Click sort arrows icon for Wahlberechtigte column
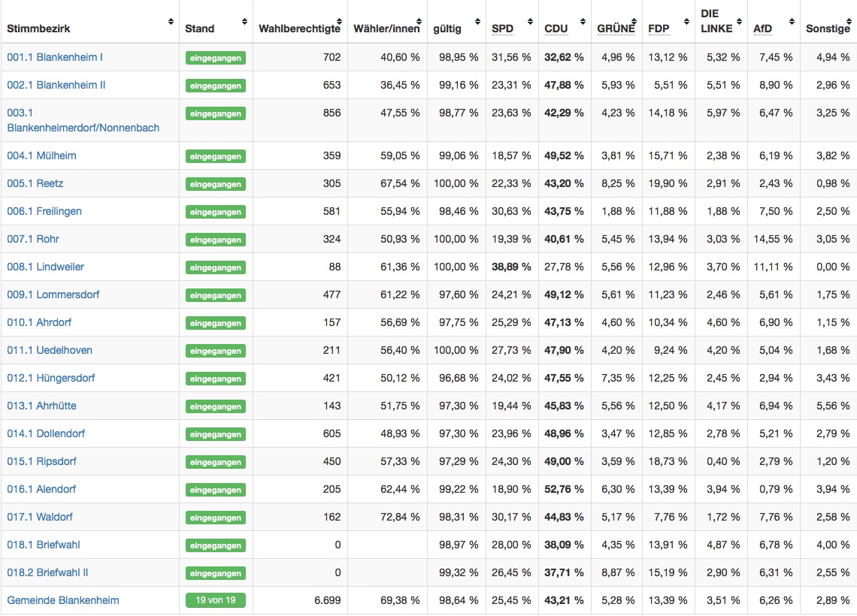857x616 pixels. tap(341, 22)
